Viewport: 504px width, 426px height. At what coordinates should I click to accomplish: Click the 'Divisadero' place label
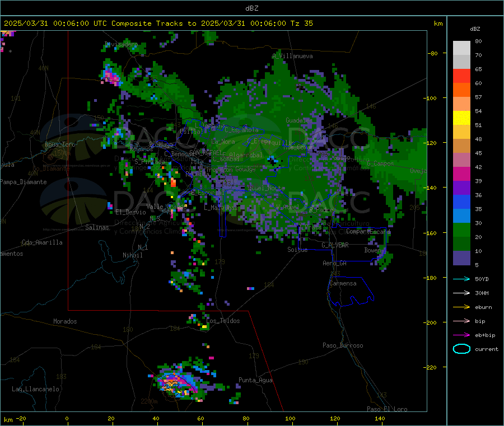[121, 44]
